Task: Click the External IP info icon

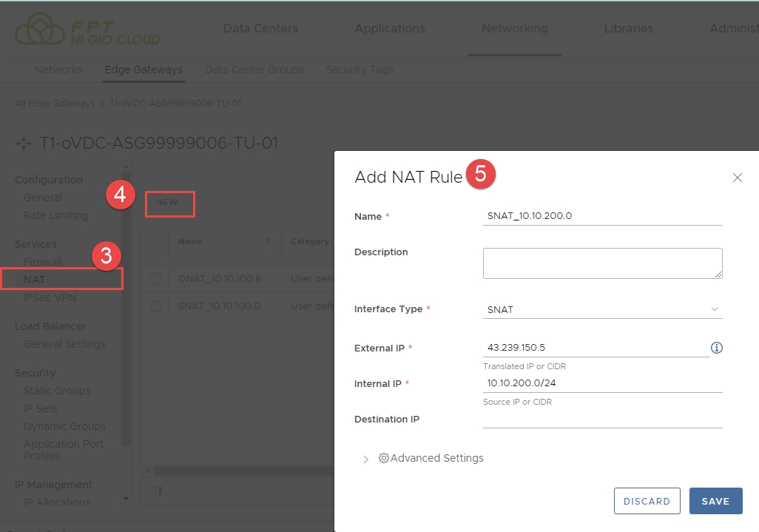Action: coord(716,348)
